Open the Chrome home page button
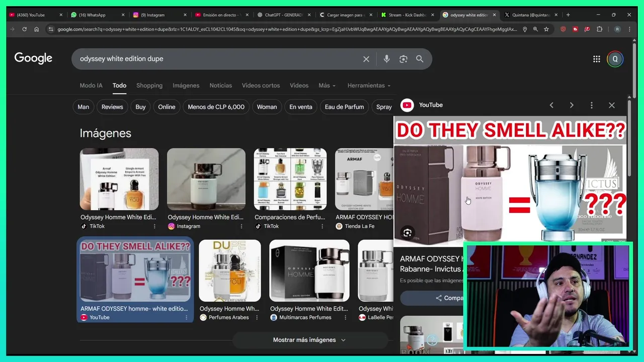Screen dimensions: 644x362 pyautogui.click(x=36, y=29)
